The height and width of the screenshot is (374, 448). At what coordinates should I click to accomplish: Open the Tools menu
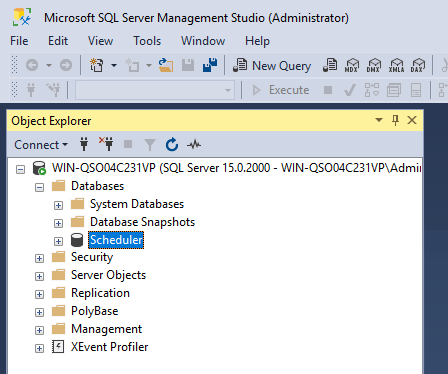[x=147, y=41]
